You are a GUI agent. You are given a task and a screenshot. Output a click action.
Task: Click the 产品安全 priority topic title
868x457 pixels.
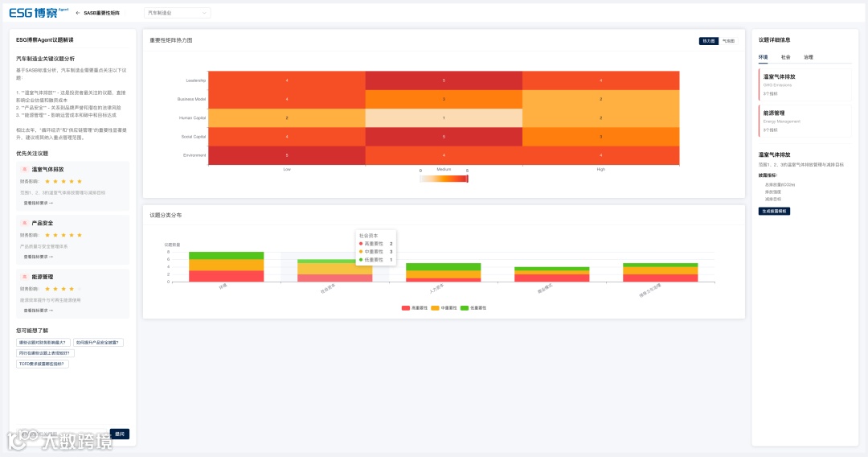pos(43,223)
